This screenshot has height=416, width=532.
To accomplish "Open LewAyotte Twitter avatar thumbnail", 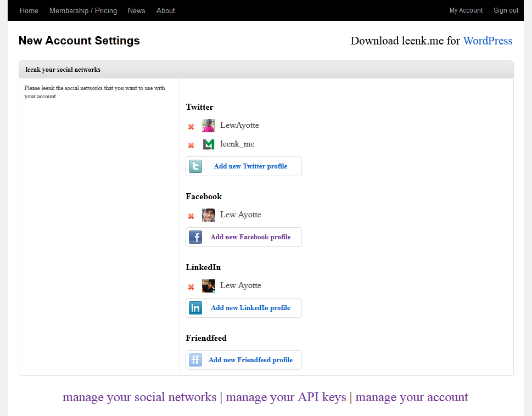I will click(208, 126).
